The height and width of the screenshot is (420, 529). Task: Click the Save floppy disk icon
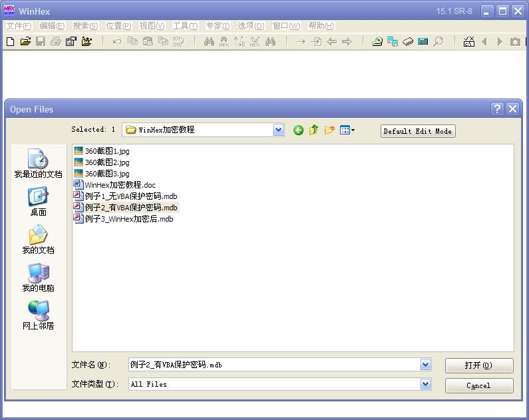[41, 41]
